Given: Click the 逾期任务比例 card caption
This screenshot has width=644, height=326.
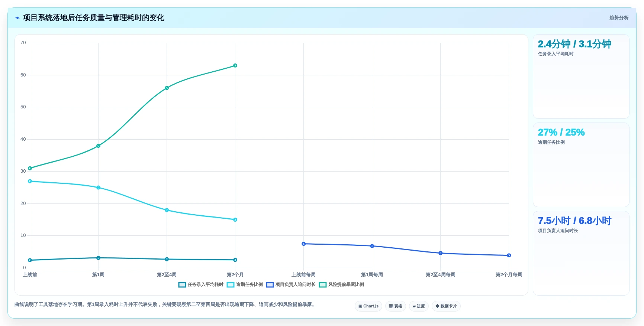Looking at the screenshot, I should pos(551,142).
